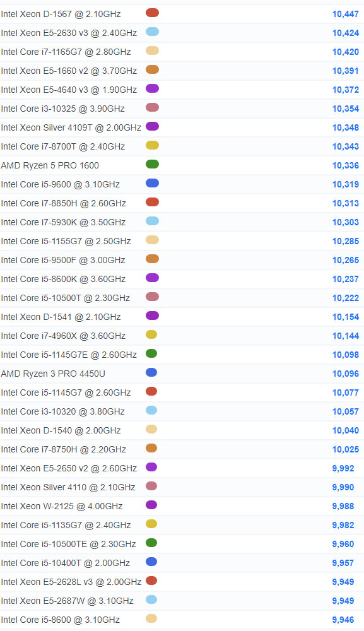Open Intel Xeon D-1567 @ 2.10GHz entry

click(61, 14)
